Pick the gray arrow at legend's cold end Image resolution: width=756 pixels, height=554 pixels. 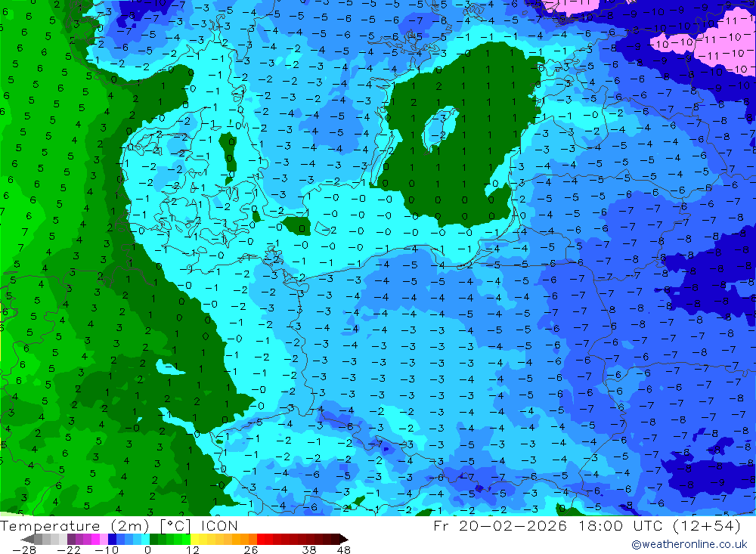click(x=27, y=539)
